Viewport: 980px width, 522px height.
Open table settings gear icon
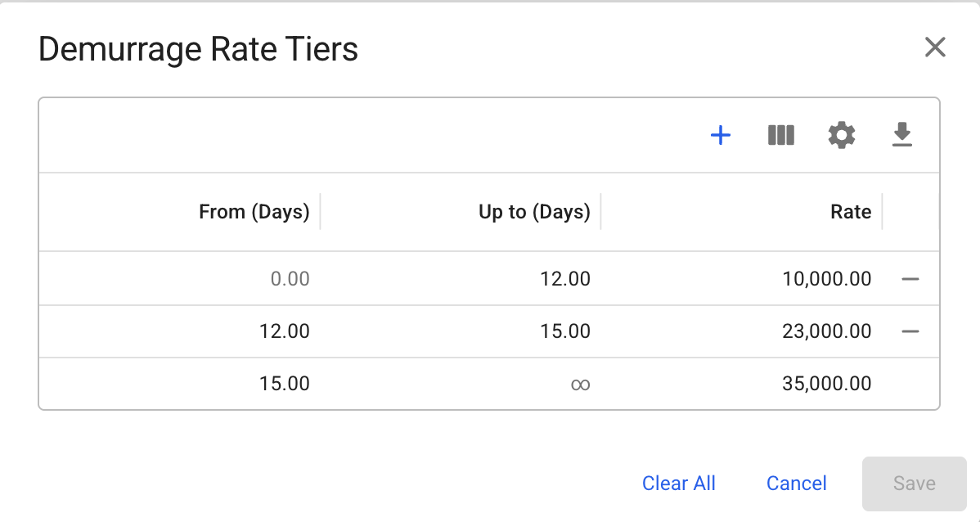tap(842, 135)
